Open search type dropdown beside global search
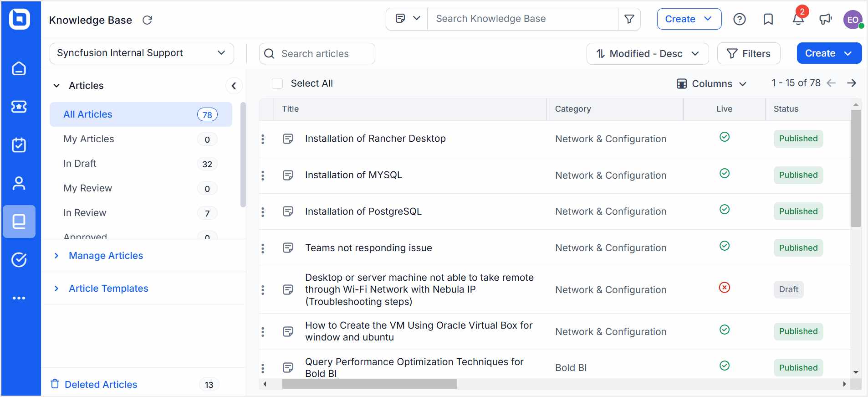The image size is (868, 397). (407, 19)
